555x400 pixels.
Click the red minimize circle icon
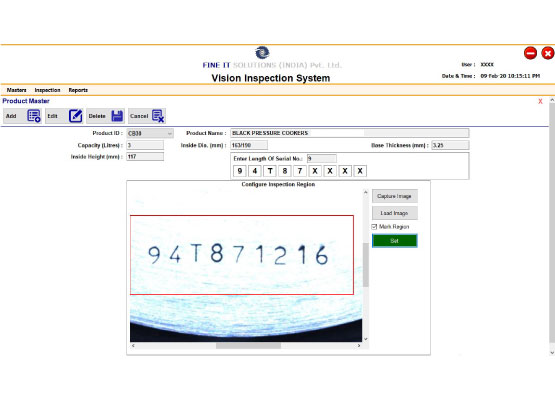pos(530,53)
